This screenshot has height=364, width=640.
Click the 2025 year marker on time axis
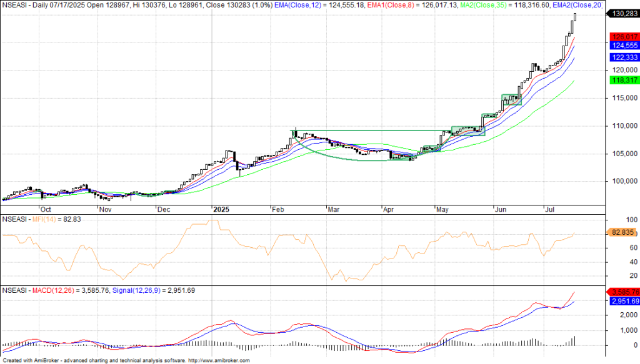click(x=221, y=210)
